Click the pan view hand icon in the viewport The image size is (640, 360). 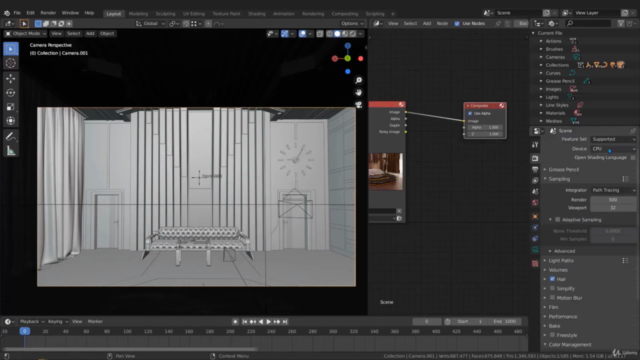click(x=358, y=93)
